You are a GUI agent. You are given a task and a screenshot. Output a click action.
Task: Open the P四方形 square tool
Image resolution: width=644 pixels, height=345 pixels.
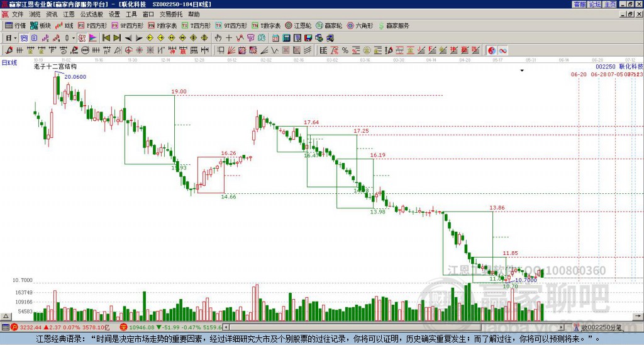point(92,25)
